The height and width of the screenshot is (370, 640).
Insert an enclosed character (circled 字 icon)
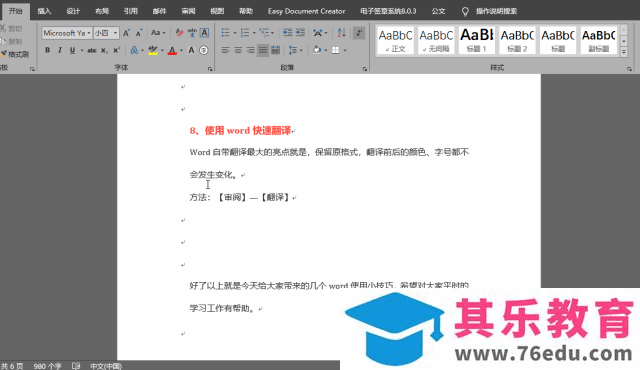tap(204, 50)
